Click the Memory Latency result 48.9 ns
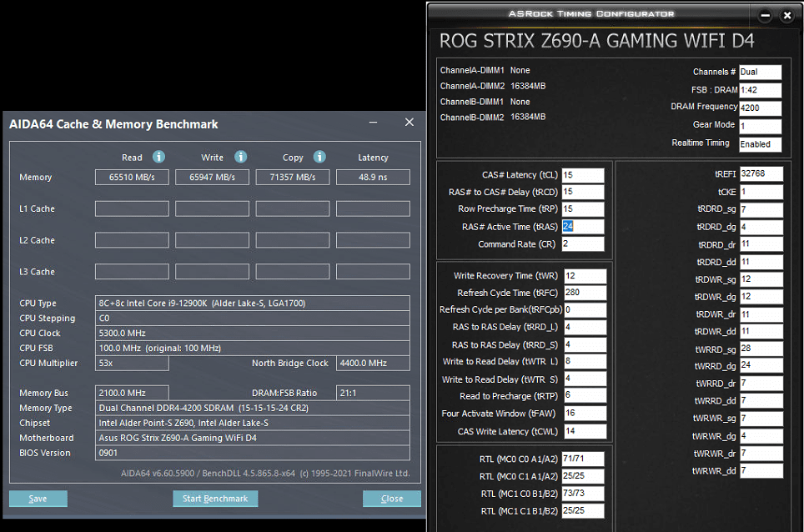Screen dimensions: 804x532 pyautogui.click(x=374, y=178)
